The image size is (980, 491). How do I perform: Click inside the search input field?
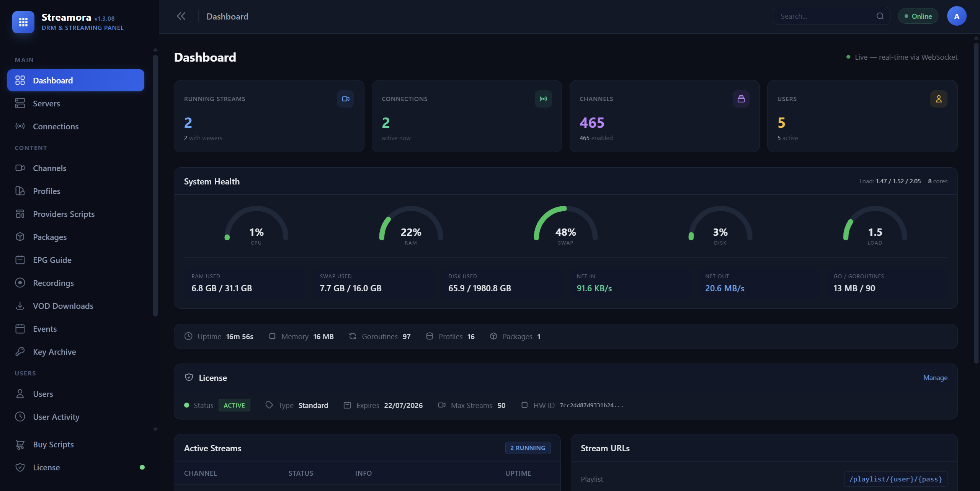click(x=823, y=16)
